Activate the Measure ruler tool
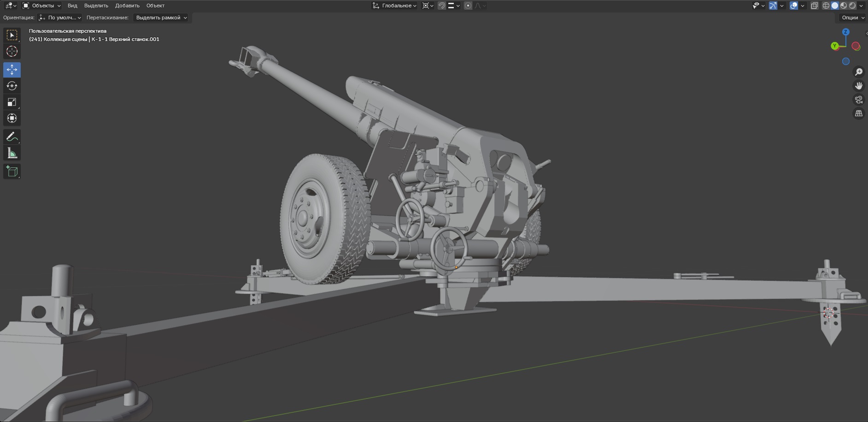The image size is (868, 422). point(12,153)
